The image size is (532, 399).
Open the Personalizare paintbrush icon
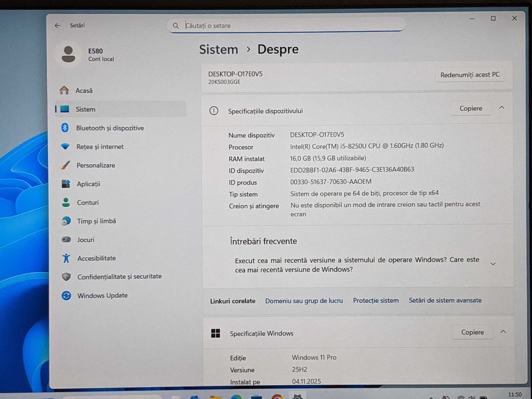66,165
